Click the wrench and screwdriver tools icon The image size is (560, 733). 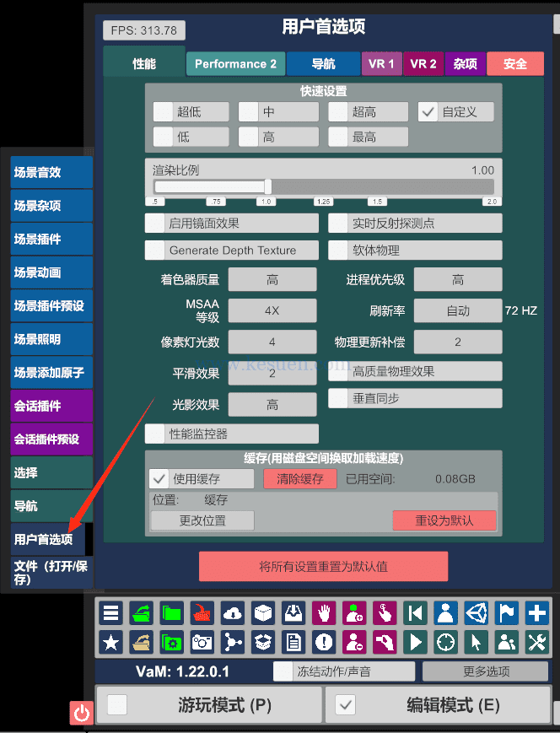point(536,642)
